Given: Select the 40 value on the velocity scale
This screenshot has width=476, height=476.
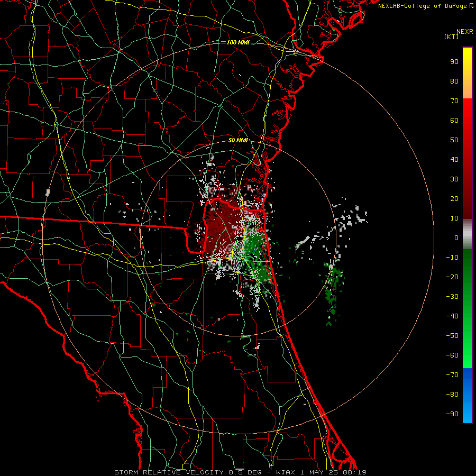Looking at the screenshot, I should 454,159.
